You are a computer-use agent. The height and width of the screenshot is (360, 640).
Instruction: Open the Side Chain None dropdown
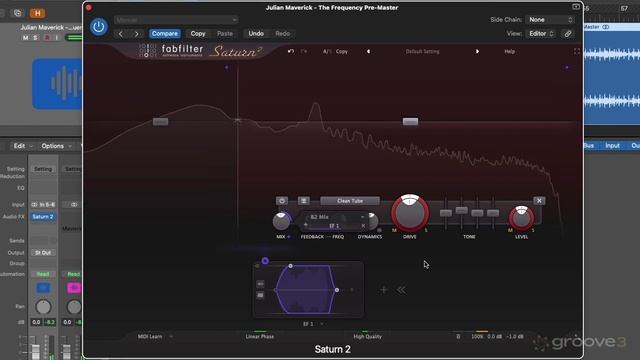click(550, 20)
